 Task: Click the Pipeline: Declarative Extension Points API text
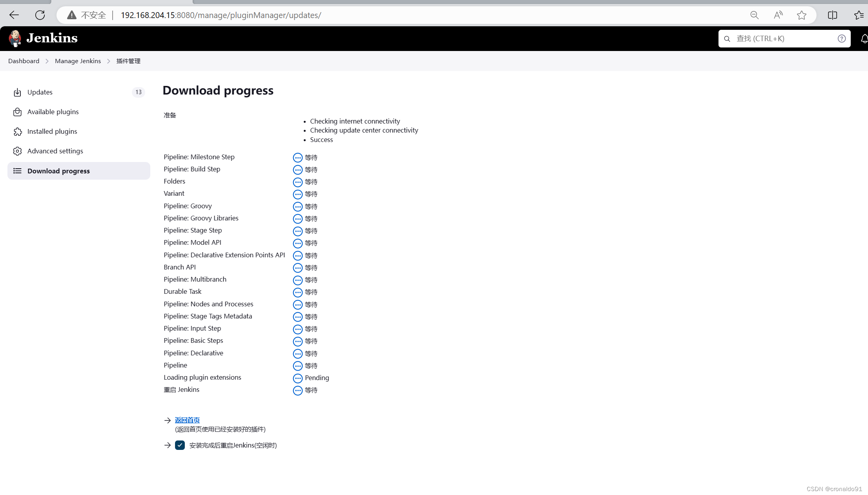coord(224,255)
